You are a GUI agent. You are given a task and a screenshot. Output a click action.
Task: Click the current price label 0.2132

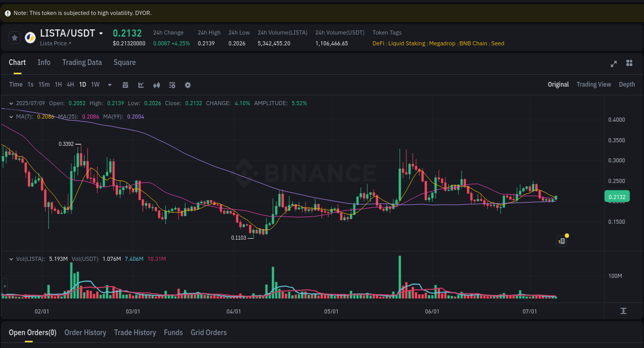click(x=617, y=196)
